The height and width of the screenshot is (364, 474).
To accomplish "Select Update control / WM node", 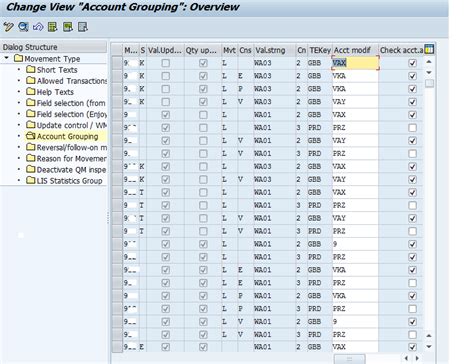I will coord(72,125).
